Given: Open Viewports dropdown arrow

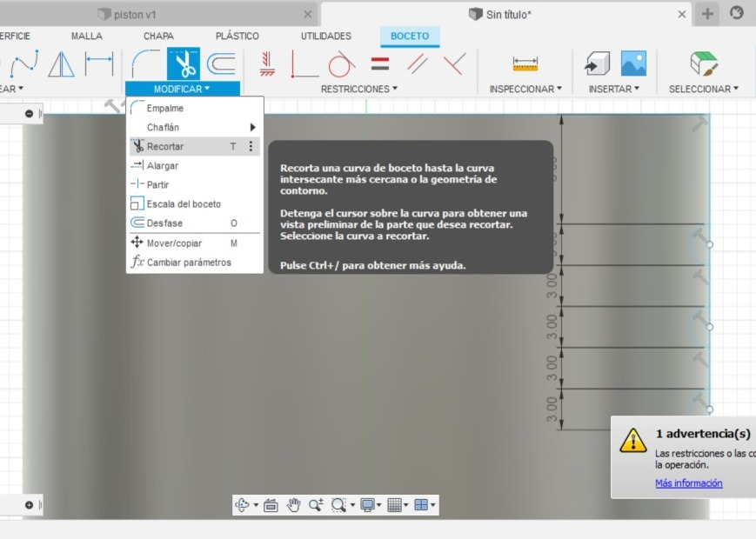Looking at the screenshot, I should (433, 505).
